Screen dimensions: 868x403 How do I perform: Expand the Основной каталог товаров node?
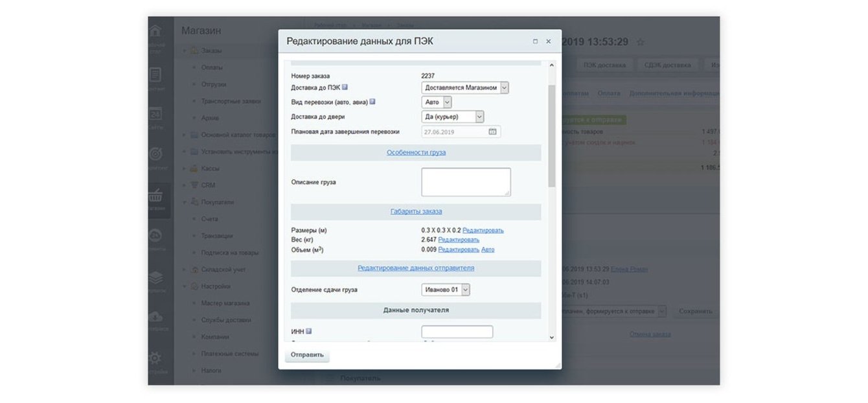(x=184, y=135)
